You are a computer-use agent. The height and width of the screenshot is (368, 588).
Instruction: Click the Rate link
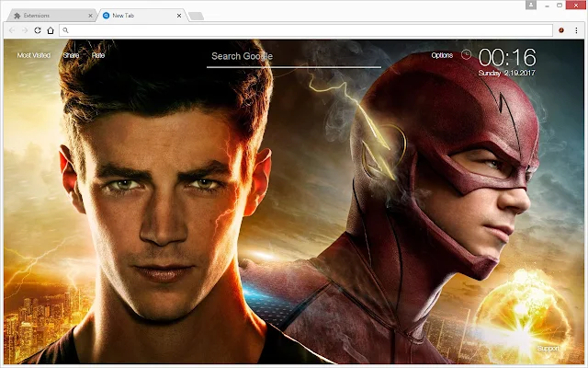coord(98,55)
